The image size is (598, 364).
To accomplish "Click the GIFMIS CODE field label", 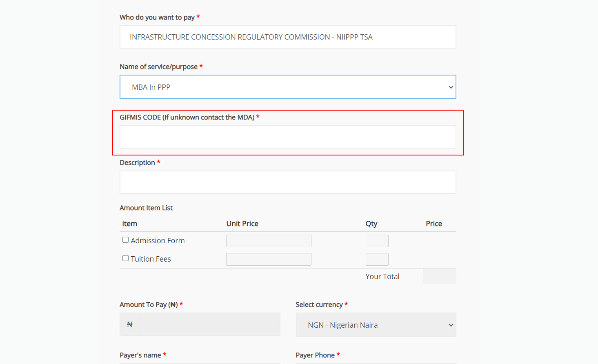I will (187, 118).
